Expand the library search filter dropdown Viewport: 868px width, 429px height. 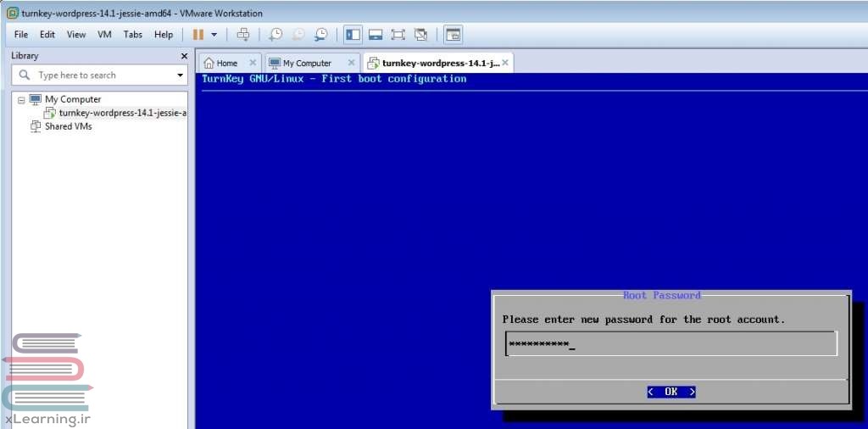click(x=180, y=75)
